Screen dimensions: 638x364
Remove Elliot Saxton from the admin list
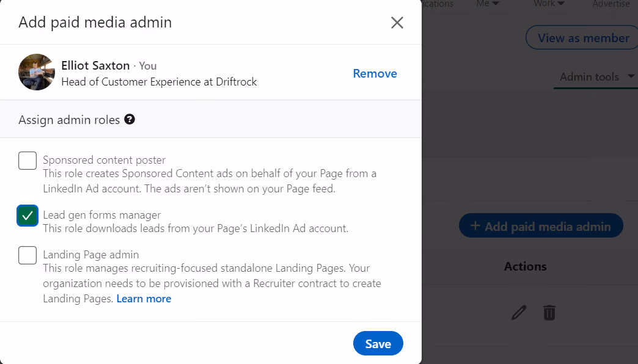click(375, 74)
